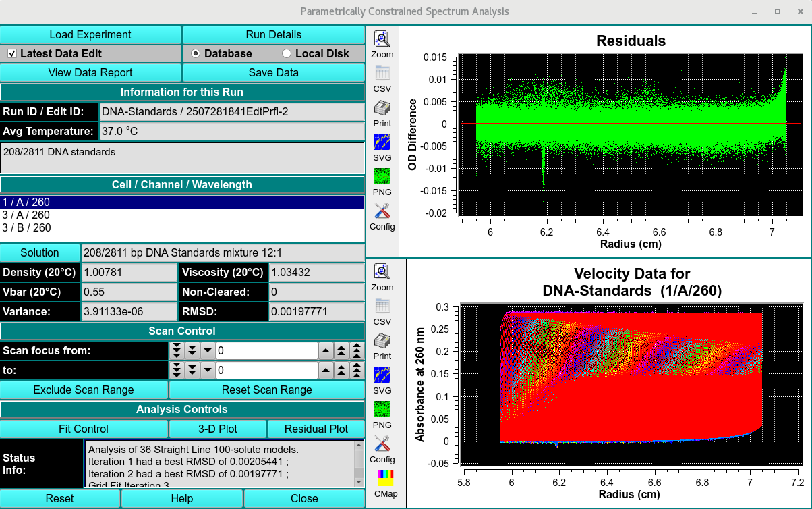Click CSV icon beside Velocity Data plot

click(382, 306)
